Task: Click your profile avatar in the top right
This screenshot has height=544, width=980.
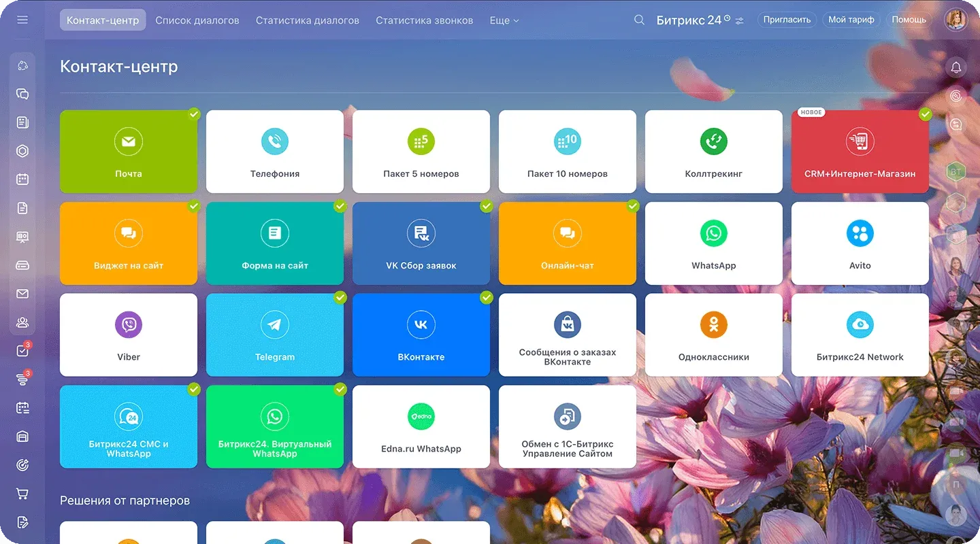Action: 956,19
